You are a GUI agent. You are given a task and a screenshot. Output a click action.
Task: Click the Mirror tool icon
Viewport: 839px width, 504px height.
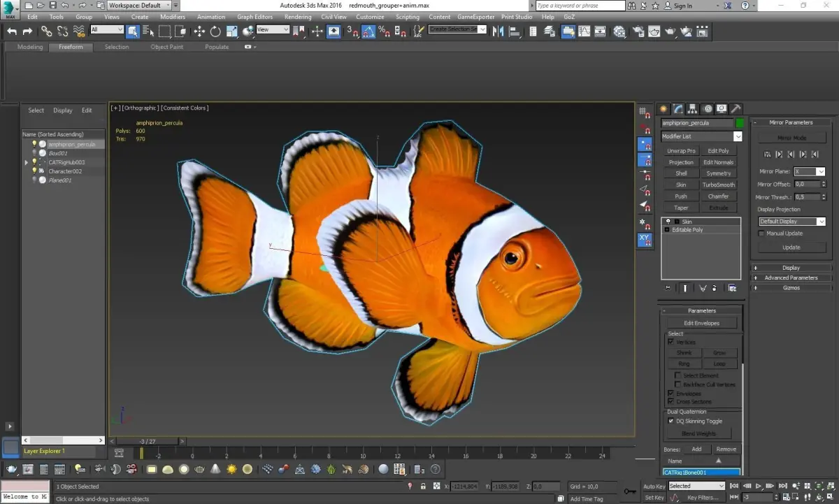(x=499, y=31)
